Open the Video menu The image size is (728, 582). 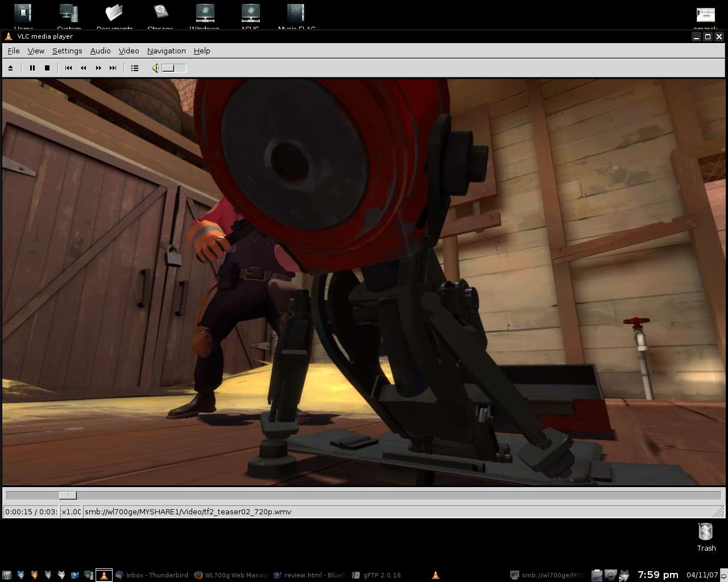[129, 51]
